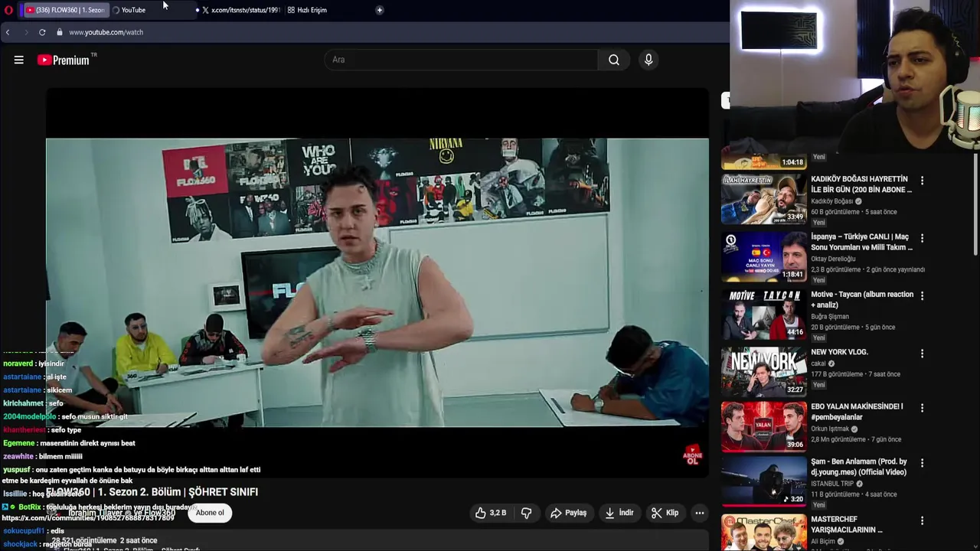
Task: Switch to the x.com/itsnstv status tab
Action: click(241, 10)
